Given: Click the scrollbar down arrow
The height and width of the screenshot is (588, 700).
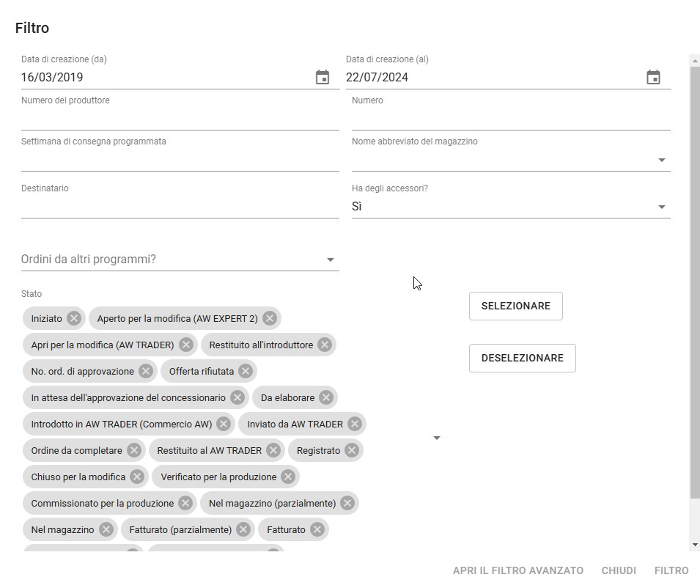Looking at the screenshot, I should click(x=695, y=545).
